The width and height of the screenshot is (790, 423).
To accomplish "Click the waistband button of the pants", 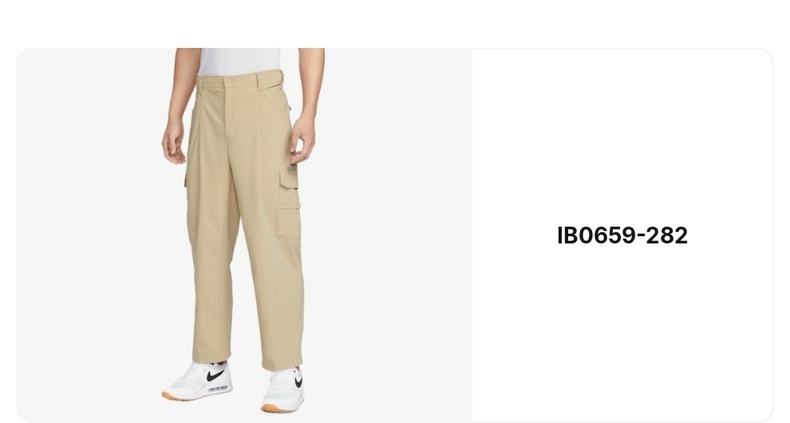I will tap(229, 81).
